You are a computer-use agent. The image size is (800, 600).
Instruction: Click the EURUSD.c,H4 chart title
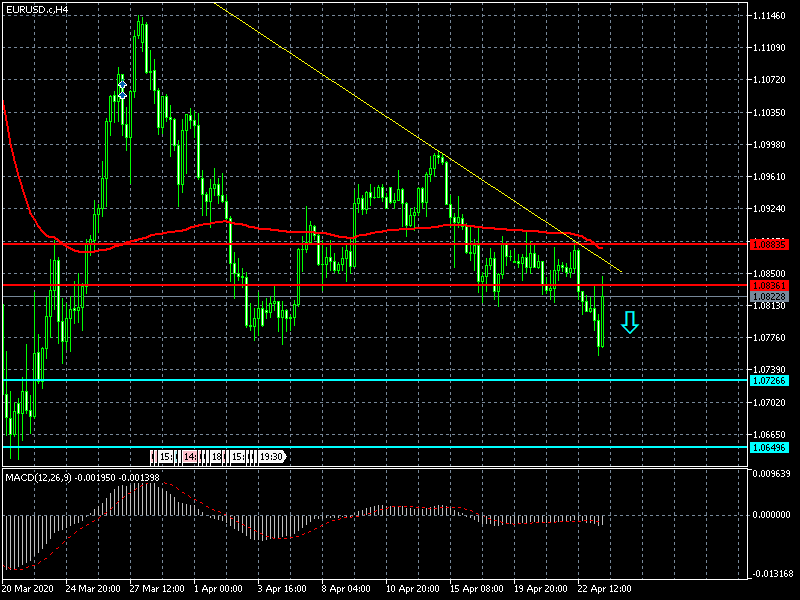(37, 9)
